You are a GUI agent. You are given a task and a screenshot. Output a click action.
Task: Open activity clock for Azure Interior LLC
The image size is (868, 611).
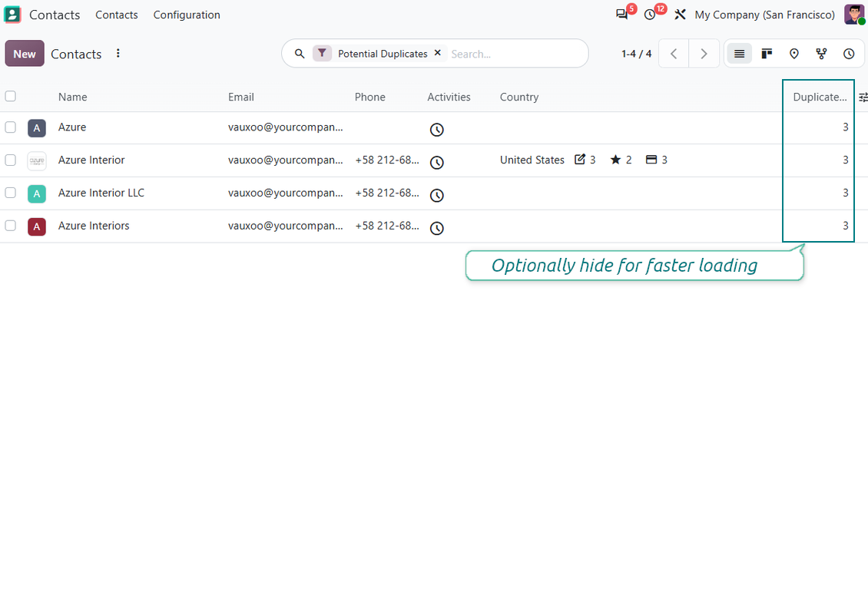coord(437,195)
